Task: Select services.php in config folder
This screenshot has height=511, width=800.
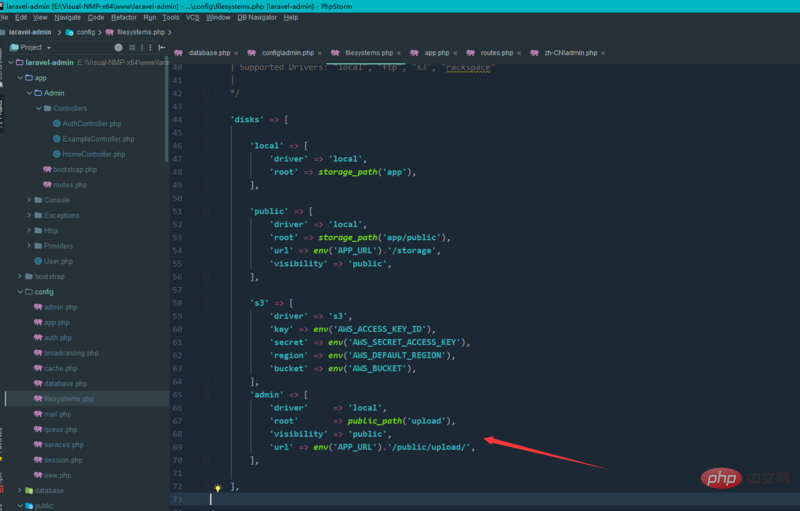Action: (64, 445)
